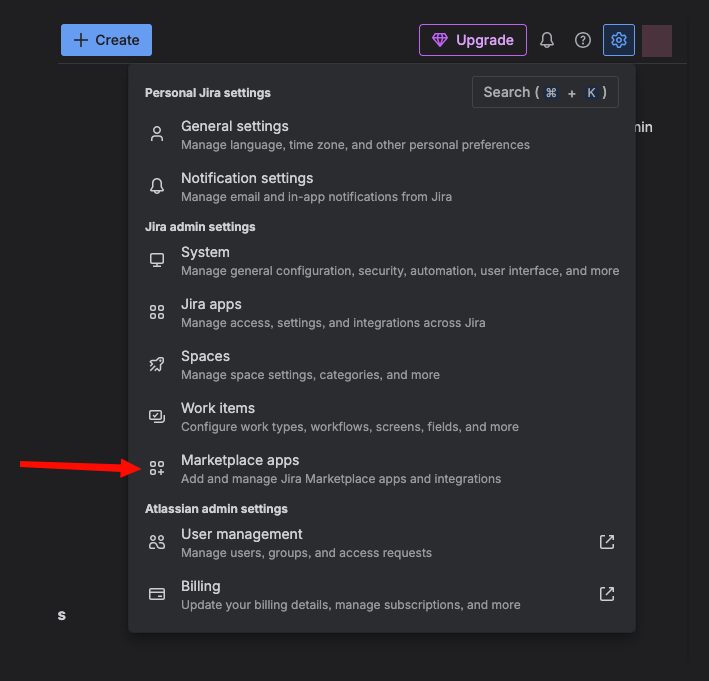Open Work items settings

tap(382, 417)
